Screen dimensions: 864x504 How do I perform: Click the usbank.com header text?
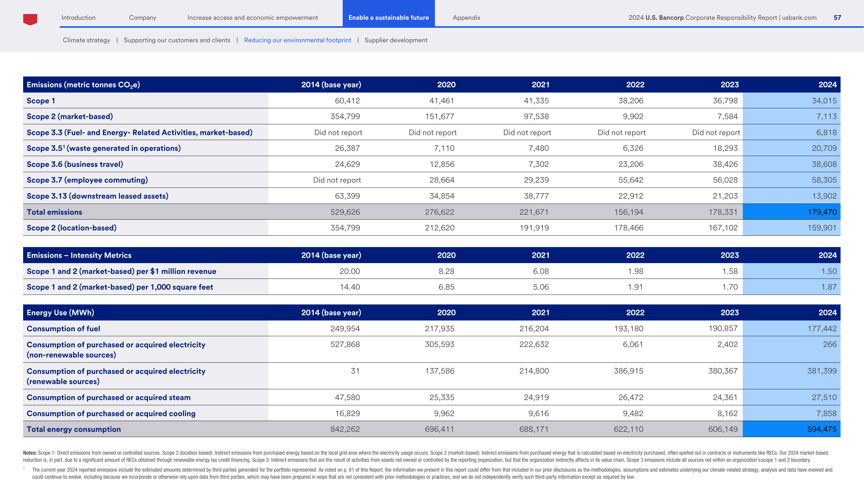[x=799, y=18]
